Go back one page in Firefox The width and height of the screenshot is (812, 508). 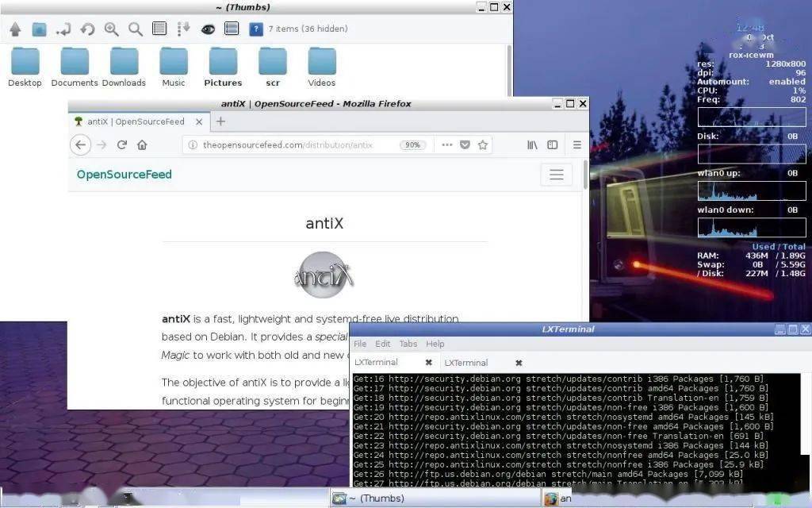80,144
